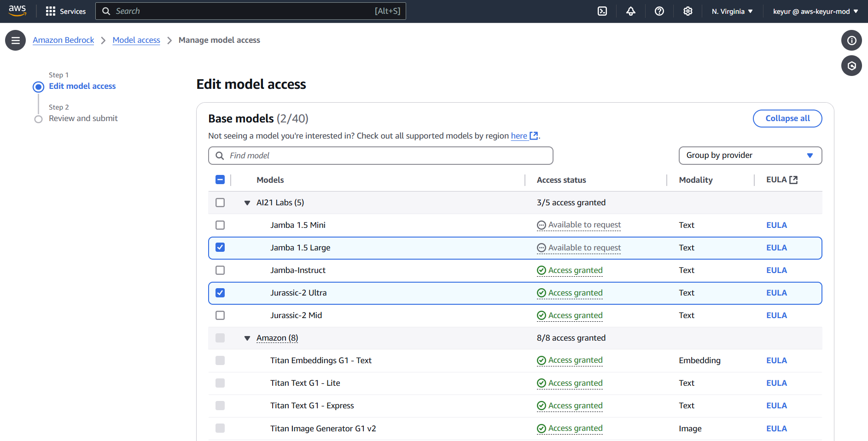Screen dimensions: 868x441
Task: Open EULA link for Titan Image Generator G1 v2
Action: coord(776,429)
